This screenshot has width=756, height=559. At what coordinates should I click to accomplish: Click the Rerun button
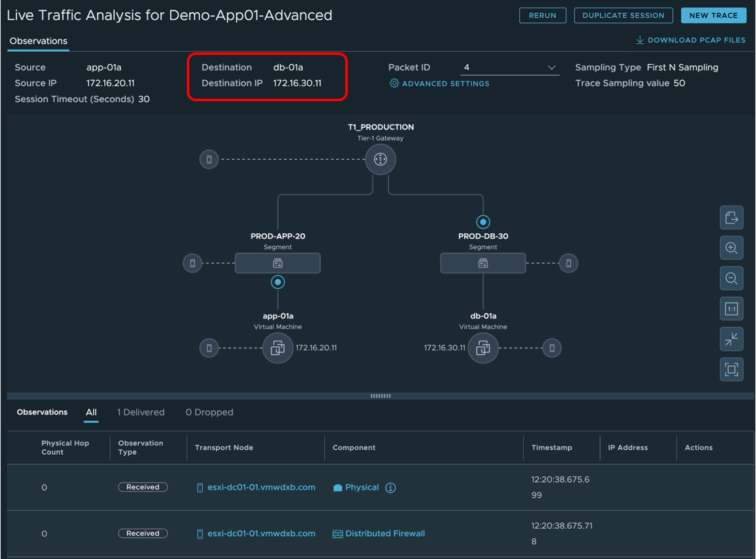543,15
